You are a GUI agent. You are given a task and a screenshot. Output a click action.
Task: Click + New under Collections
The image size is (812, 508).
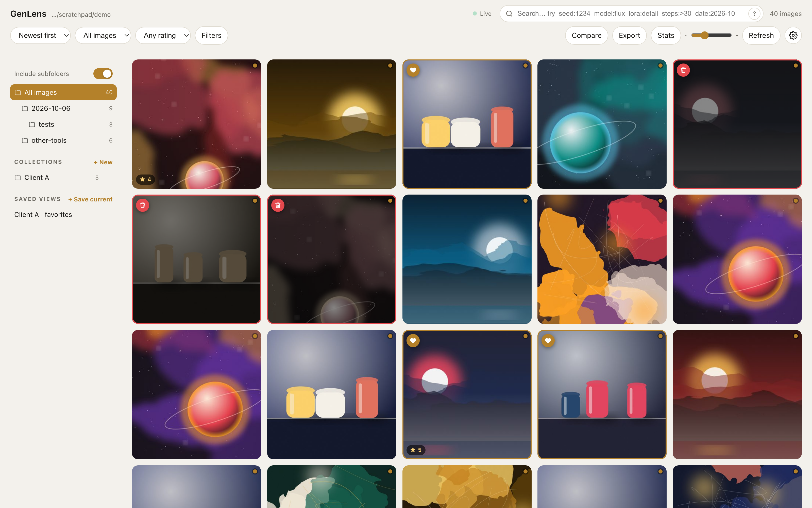pos(103,162)
